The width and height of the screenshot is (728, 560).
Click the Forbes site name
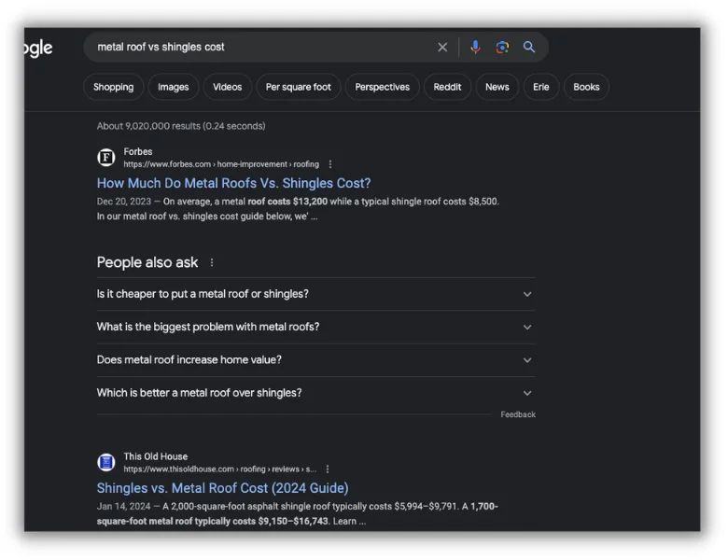(x=138, y=151)
